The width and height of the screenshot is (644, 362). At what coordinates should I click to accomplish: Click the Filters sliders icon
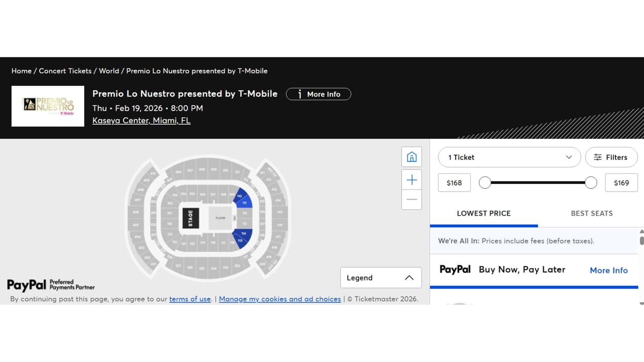[x=598, y=157]
